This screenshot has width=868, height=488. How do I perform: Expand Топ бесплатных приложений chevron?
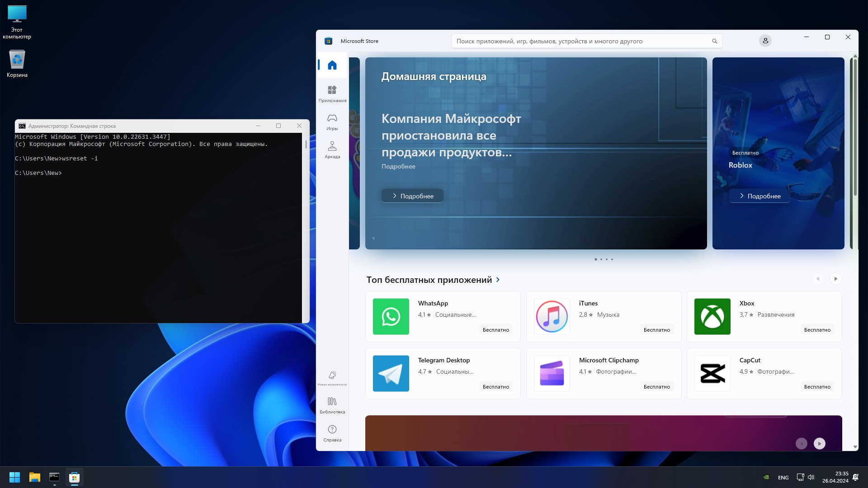(x=498, y=280)
